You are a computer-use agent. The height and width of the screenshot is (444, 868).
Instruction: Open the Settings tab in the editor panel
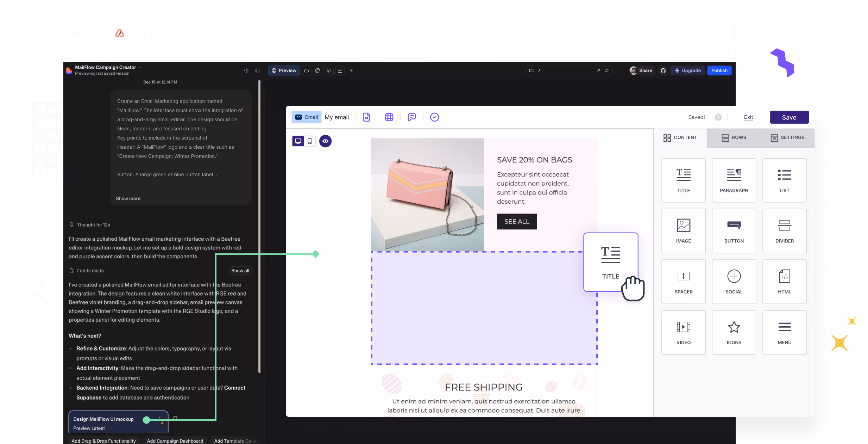coord(788,138)
